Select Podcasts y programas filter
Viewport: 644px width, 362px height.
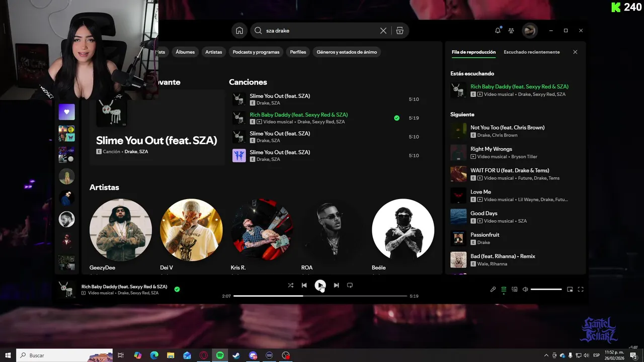256,52
